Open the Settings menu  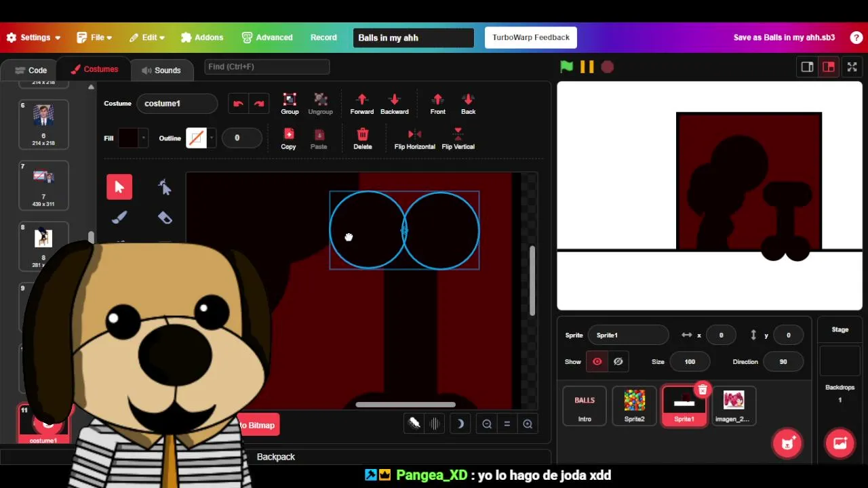[34, 37]
